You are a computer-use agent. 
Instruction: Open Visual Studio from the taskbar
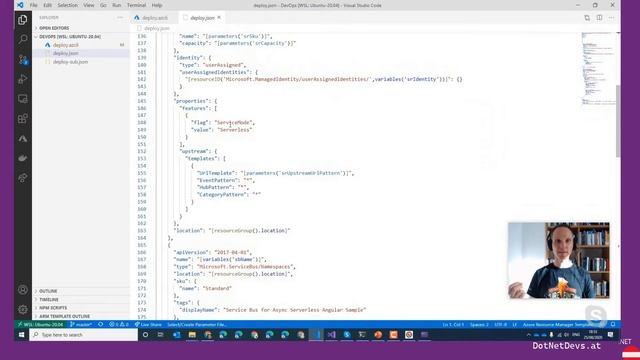click(331, 335)
